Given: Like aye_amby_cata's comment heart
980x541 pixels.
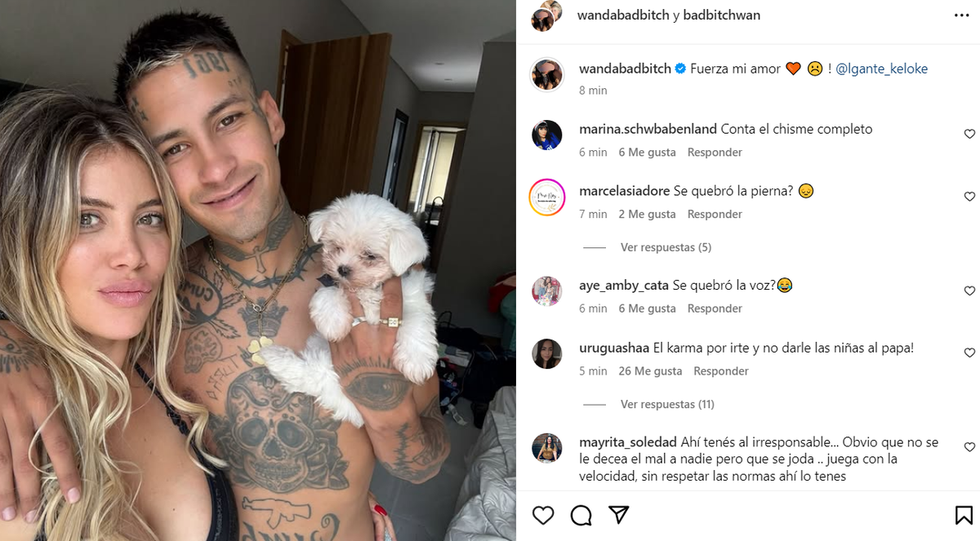Looking at the screenshot, I should click(969, 290).
